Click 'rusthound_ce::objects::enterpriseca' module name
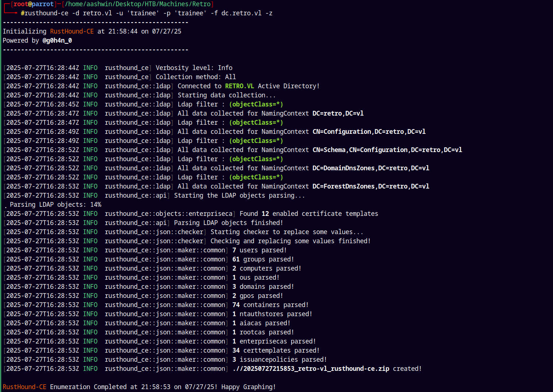The width and height of the screenshot is (553, 392). (169, 214)
